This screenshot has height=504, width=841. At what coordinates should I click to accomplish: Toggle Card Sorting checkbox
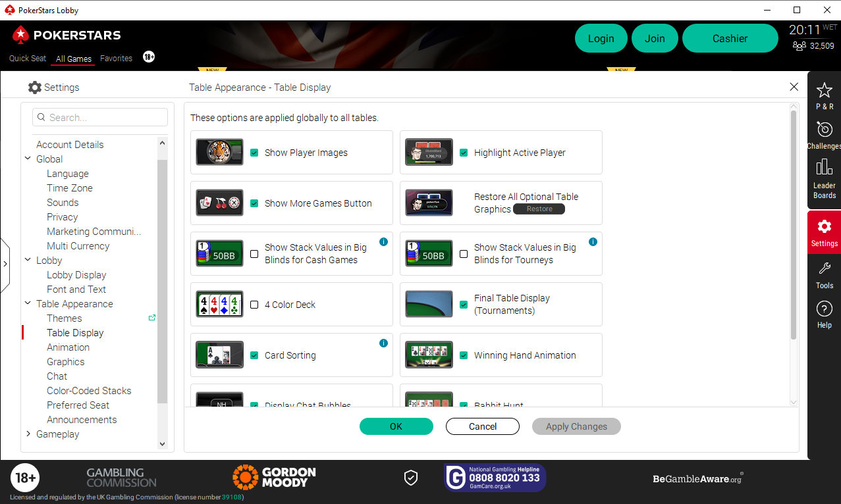click(x=254, y=355)
